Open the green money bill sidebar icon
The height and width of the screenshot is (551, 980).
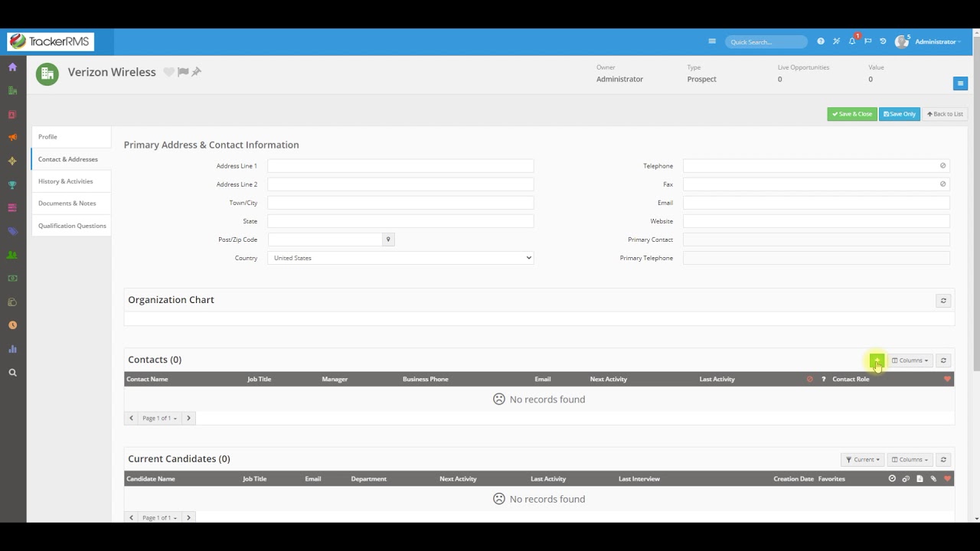(x=12, y=278)
